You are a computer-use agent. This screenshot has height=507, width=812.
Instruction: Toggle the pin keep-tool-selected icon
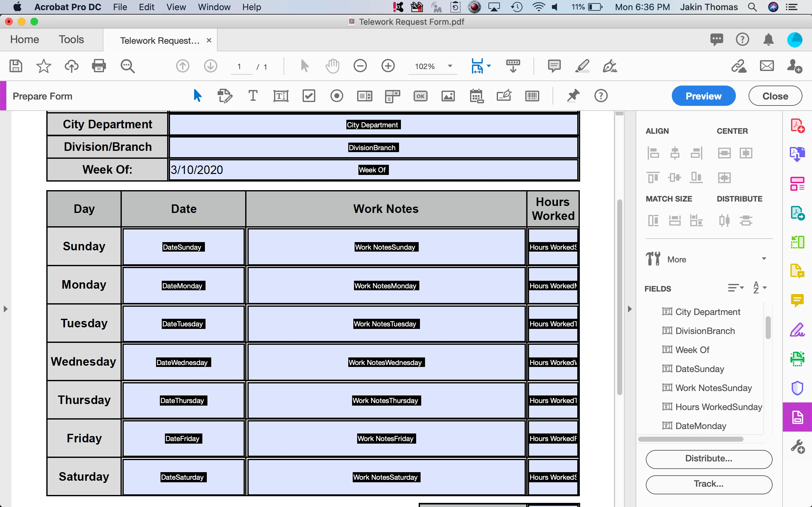pos(573,96)
